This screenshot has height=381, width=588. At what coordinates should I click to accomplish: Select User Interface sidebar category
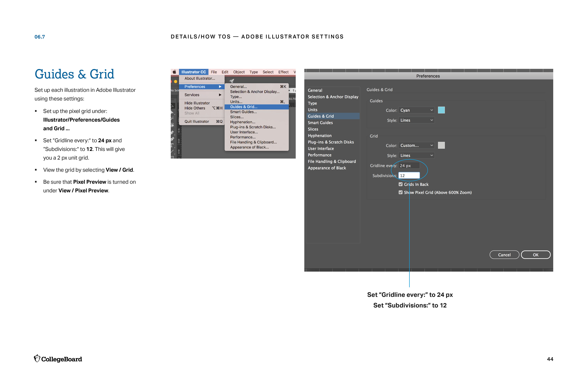[333, 148]
